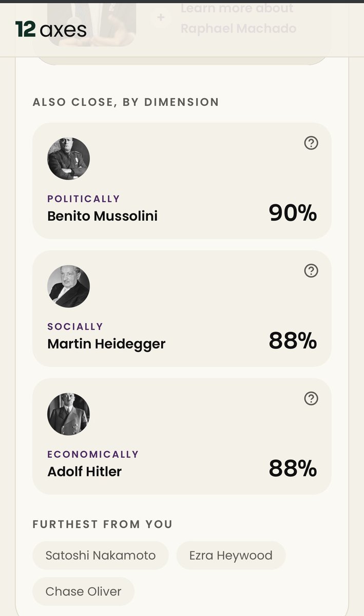Open the help icon on the Socially card
This screenshot has width=364, height=616.
311,271
